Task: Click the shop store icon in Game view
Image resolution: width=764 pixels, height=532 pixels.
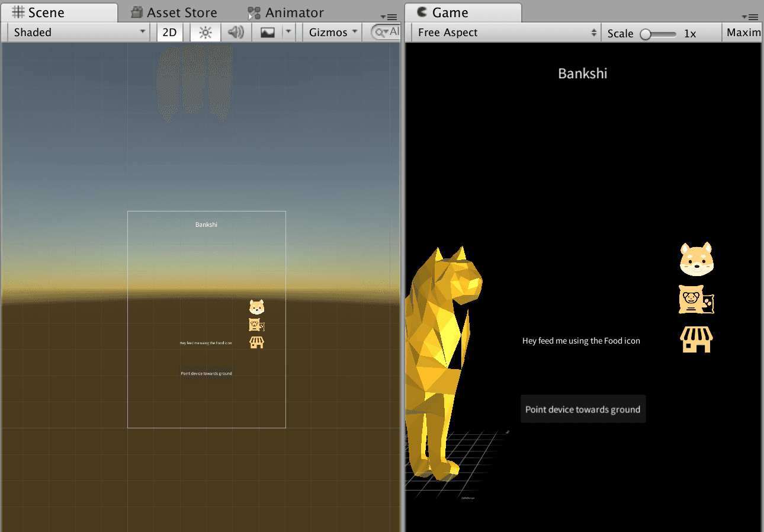Action: (x=696, y=340)
